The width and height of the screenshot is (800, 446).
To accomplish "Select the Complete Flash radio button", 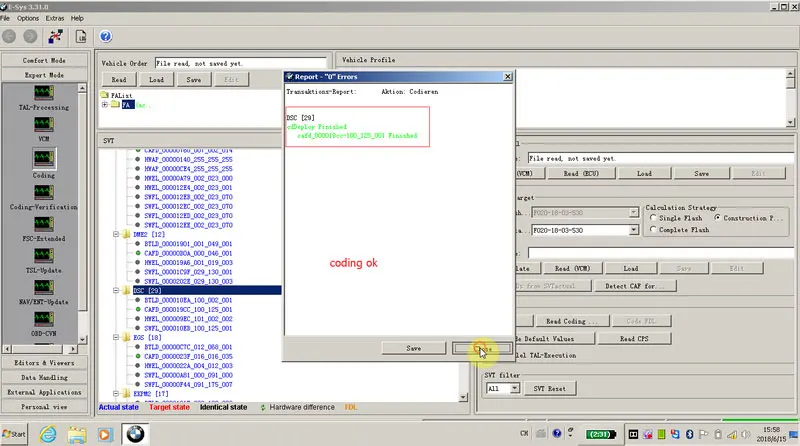I will click(653, 230).
